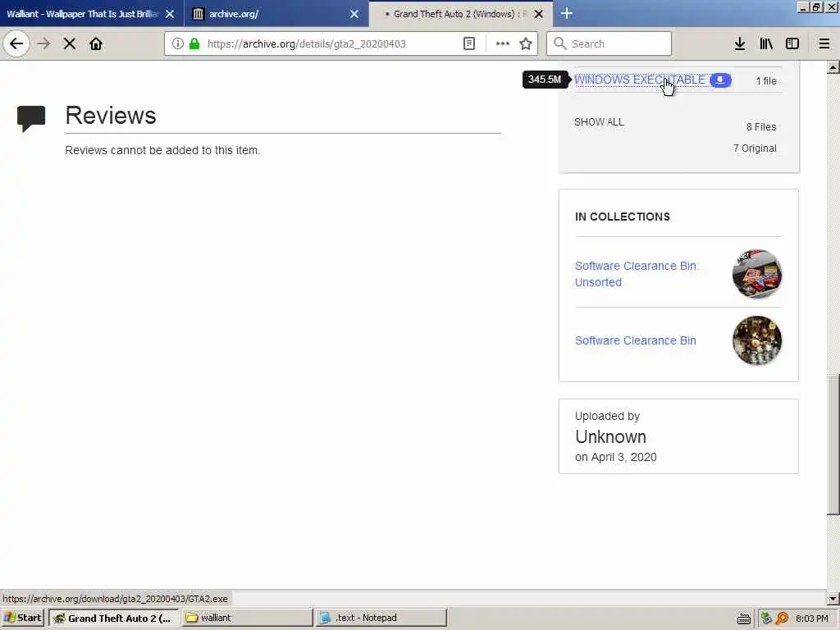The width and height of the screenshot is (840, 630).
Task: Open the Software Clearance Bin collection link
Action: pyautogui.click(x=636, y=340)
